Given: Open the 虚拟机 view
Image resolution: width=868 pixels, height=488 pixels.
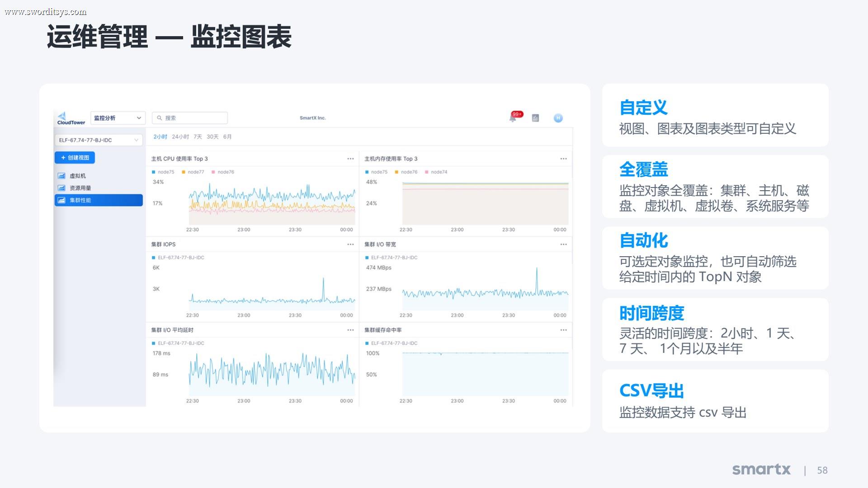Looking at the screenshot, I should (99, 176).
